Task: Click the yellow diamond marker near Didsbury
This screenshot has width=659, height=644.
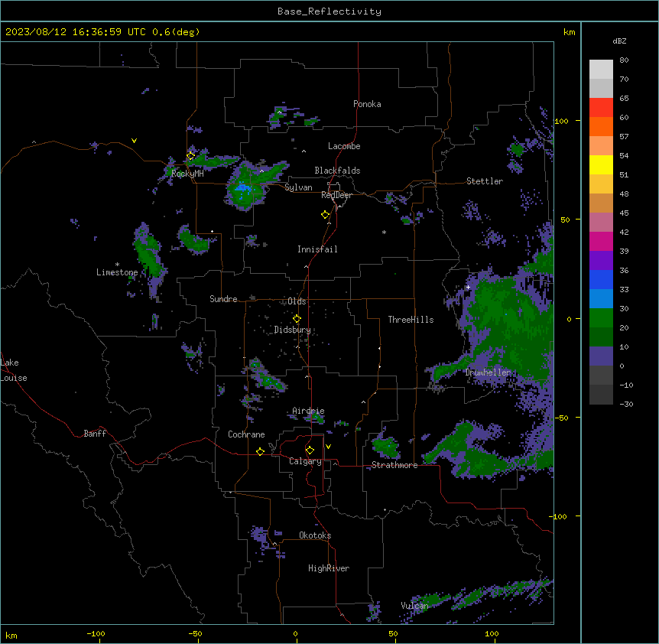Action: [x=297, y=319]
